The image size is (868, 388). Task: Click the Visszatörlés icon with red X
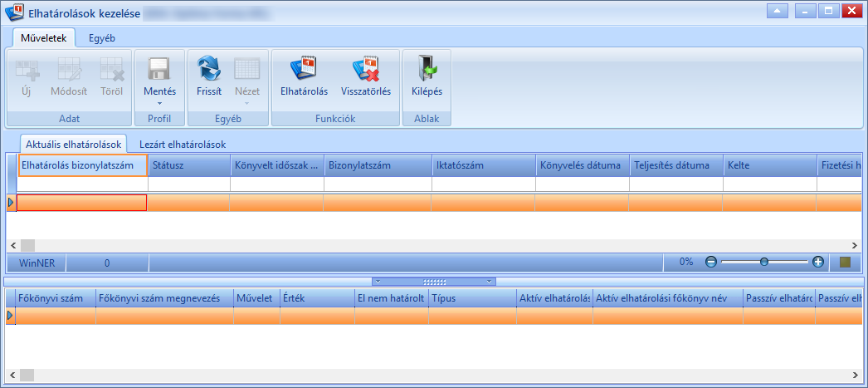[x=365, y=69]
